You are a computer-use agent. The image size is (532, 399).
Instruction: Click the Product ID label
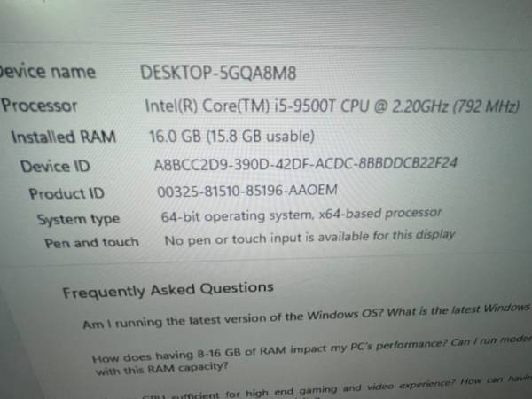[66, 193]
